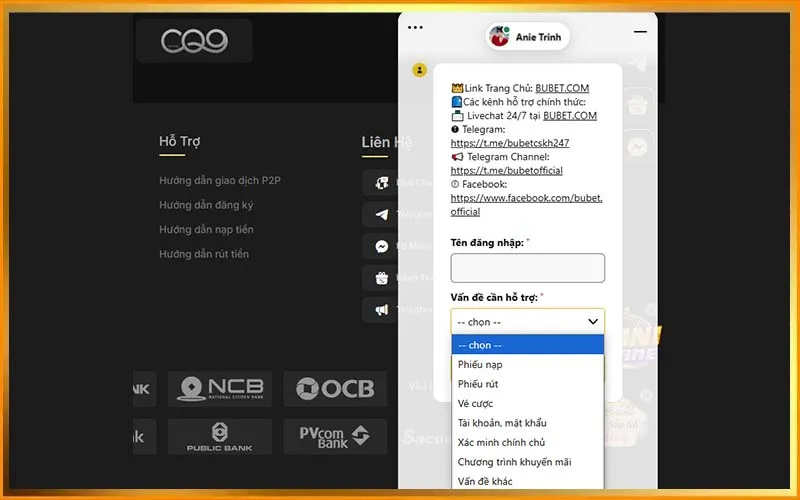The image size is (800, 500).
Task: Click the yellow user avatar beside the message
Action: pos(419,70)
